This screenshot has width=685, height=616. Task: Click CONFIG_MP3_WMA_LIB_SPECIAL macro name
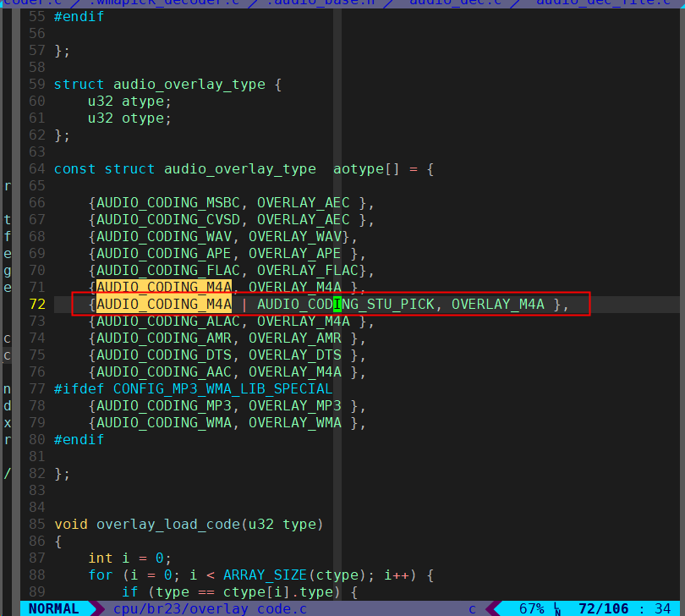(x=222, y=389)
